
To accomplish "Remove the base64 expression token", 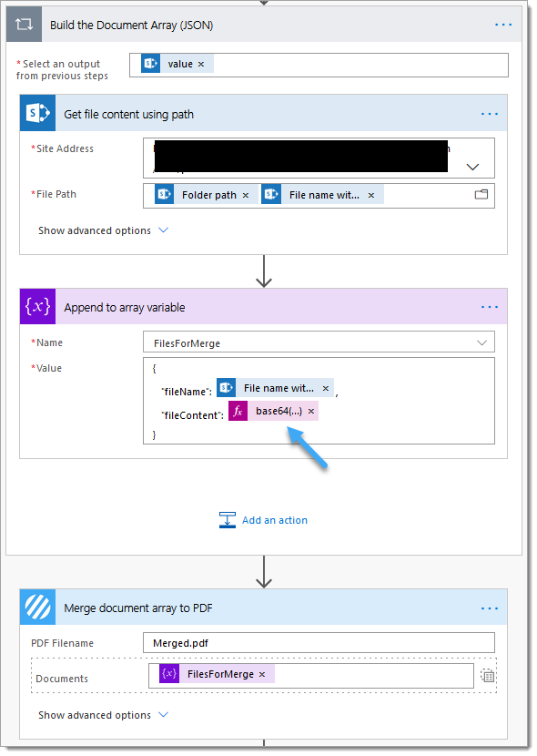I will pyautogui.click(x=311, y=412).
